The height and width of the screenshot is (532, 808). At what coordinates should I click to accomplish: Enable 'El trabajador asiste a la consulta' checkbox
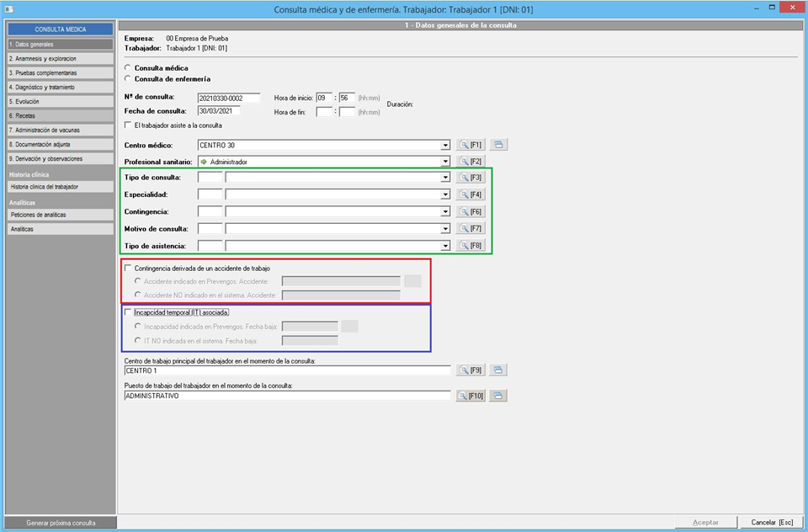(x=128, y=125)
